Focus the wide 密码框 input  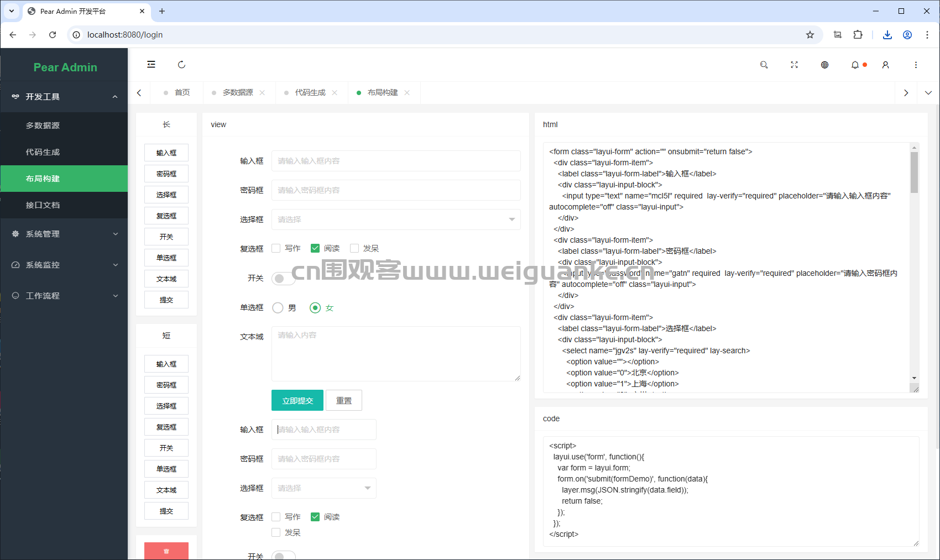pos(396,190)
